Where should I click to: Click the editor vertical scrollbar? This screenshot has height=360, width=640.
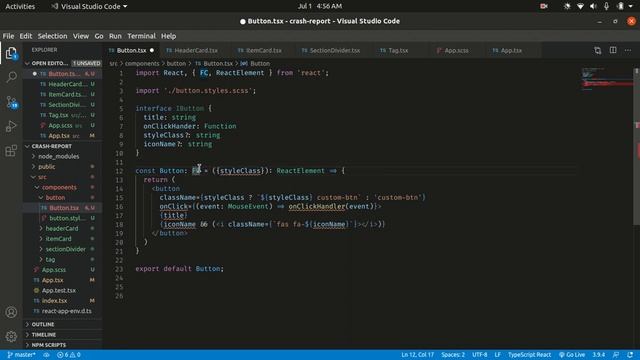coord(637,147)
